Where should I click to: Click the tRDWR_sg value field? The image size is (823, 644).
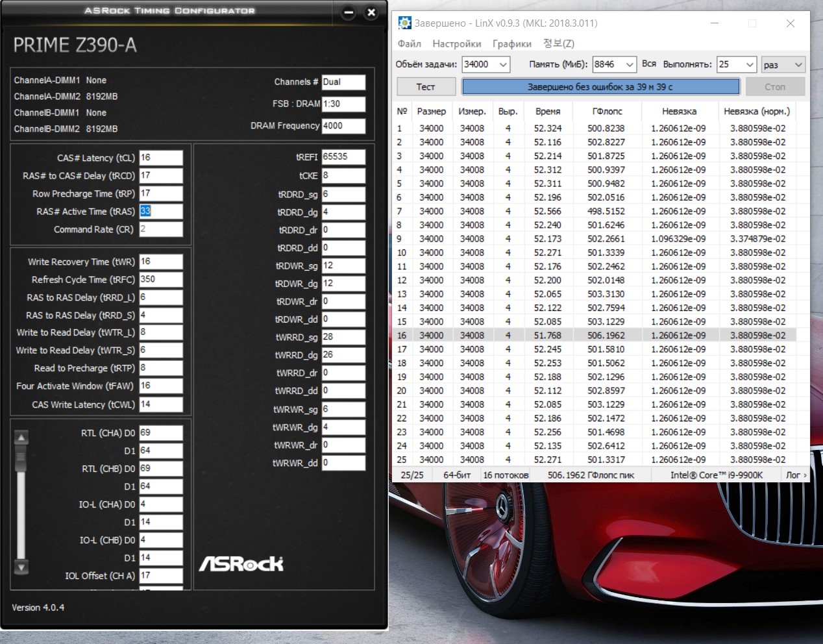coord(343,266)
